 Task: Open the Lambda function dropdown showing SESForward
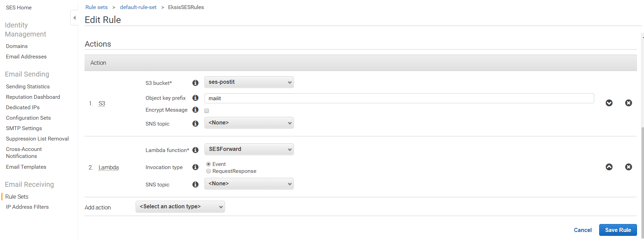pos(249,149)
